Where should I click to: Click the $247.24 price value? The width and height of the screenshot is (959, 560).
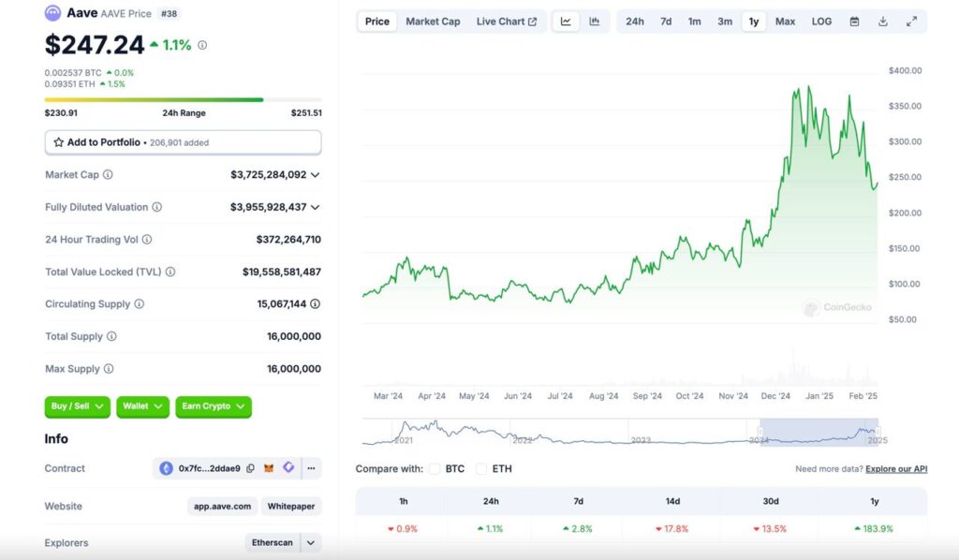95,45
